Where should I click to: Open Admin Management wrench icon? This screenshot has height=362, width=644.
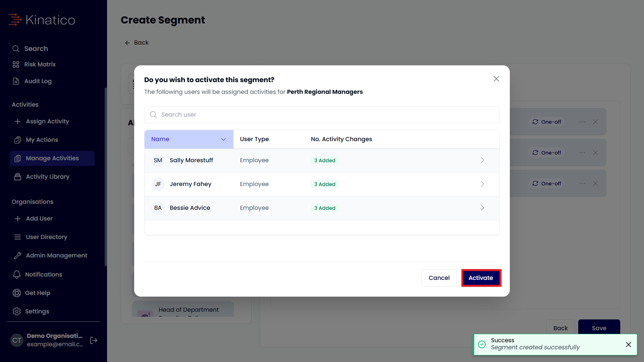point(17,255)
